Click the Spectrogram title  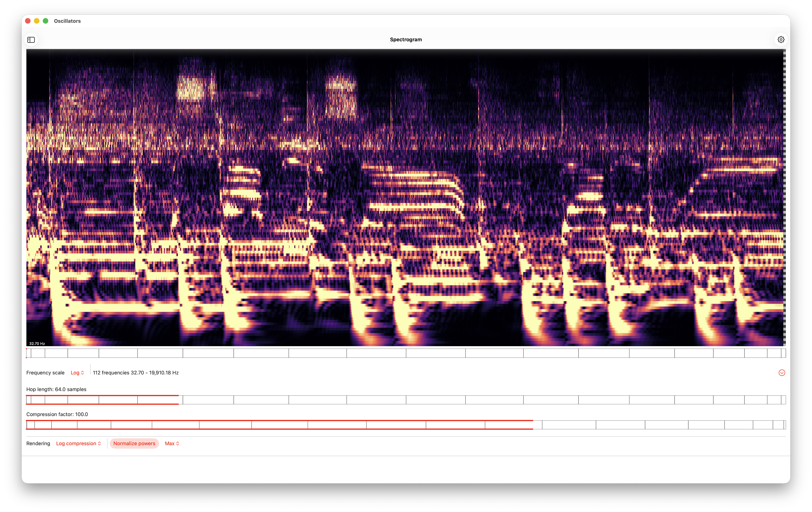click(406, 40)
